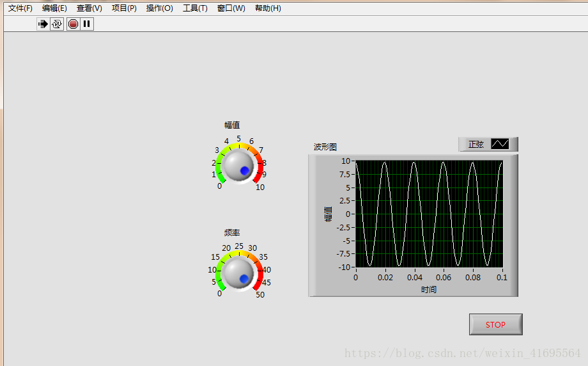Click 2.5 on the graph y-axis

click(x=344, y=201)
